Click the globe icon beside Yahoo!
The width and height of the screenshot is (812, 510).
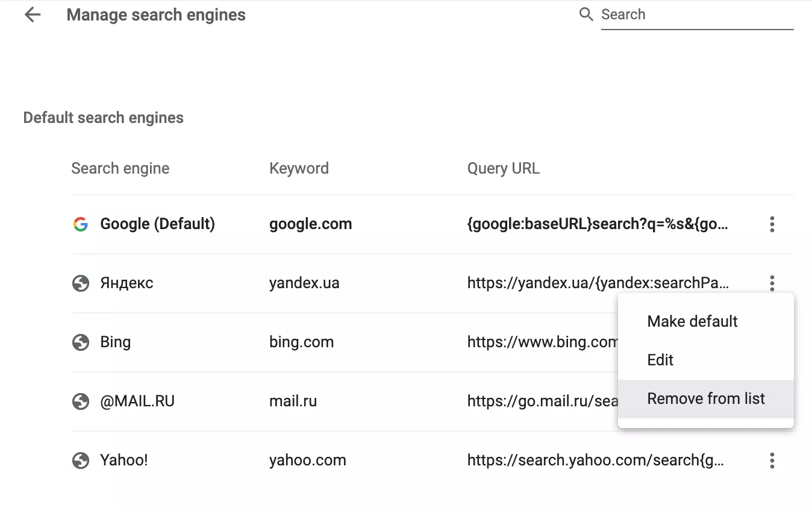[x=80, y=461]
